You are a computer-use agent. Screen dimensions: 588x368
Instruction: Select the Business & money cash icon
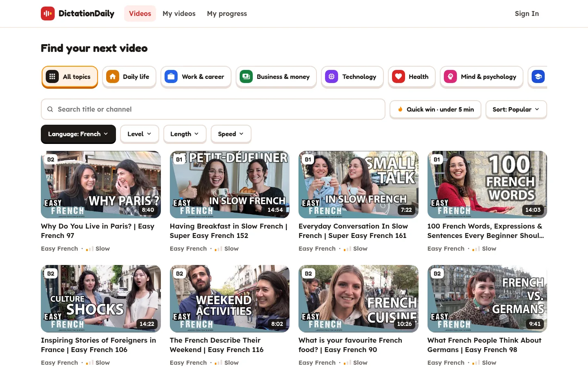click(246, 76)
